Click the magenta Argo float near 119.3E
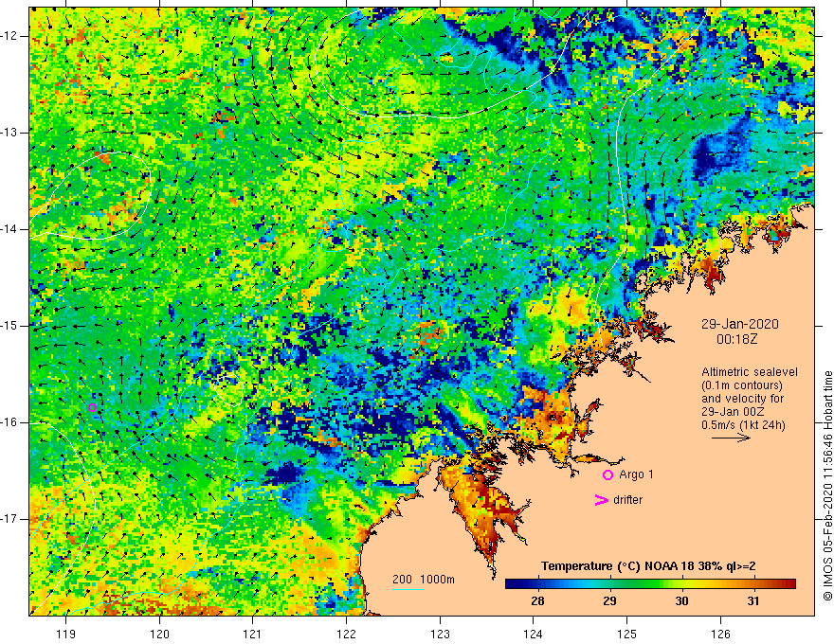Image resolution: width=834 pixels, height=644 pixels. 92,408
